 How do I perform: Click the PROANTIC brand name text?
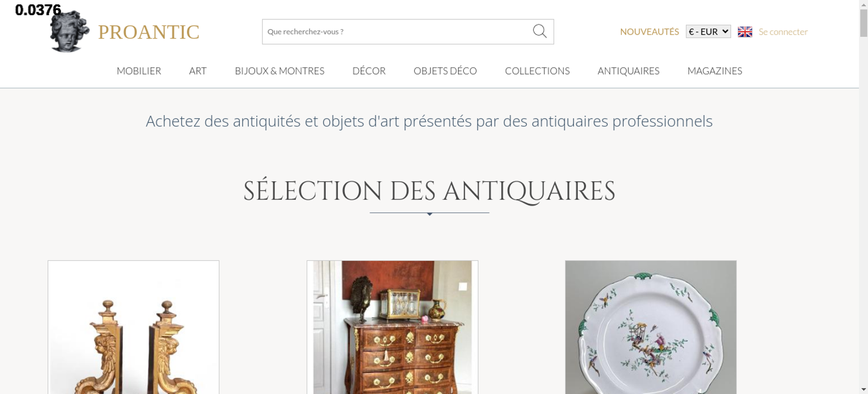click(x=148, y=32)
